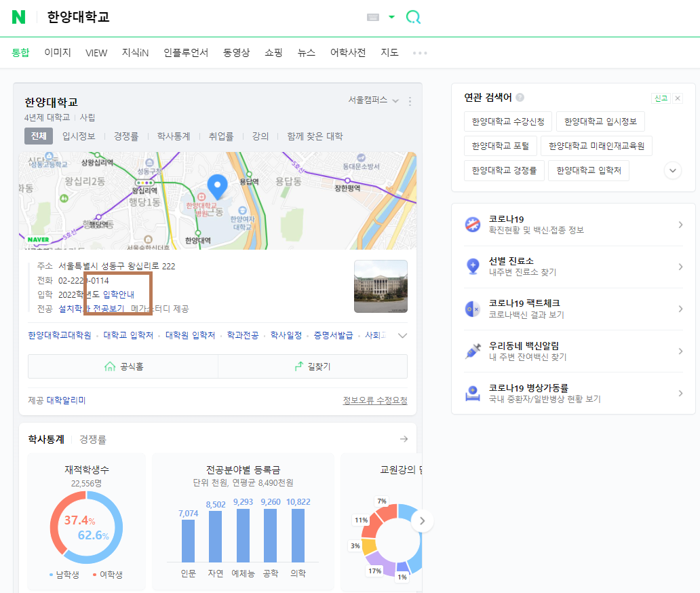Open more search tabs via ellipsis icon

click(x=419, y=52)
